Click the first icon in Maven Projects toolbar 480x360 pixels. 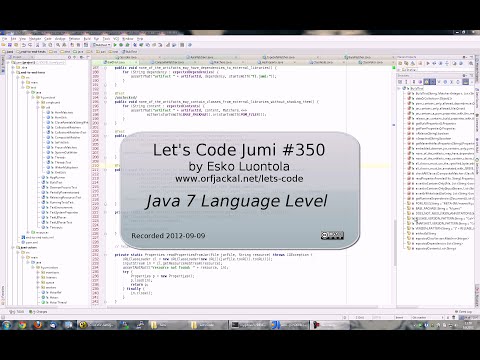coord(400,63)
